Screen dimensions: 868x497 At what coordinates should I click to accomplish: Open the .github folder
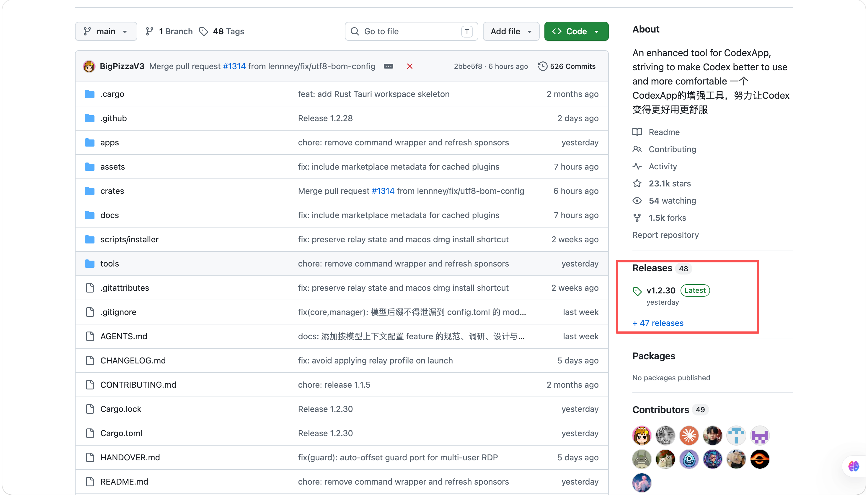tap(114, 118)
